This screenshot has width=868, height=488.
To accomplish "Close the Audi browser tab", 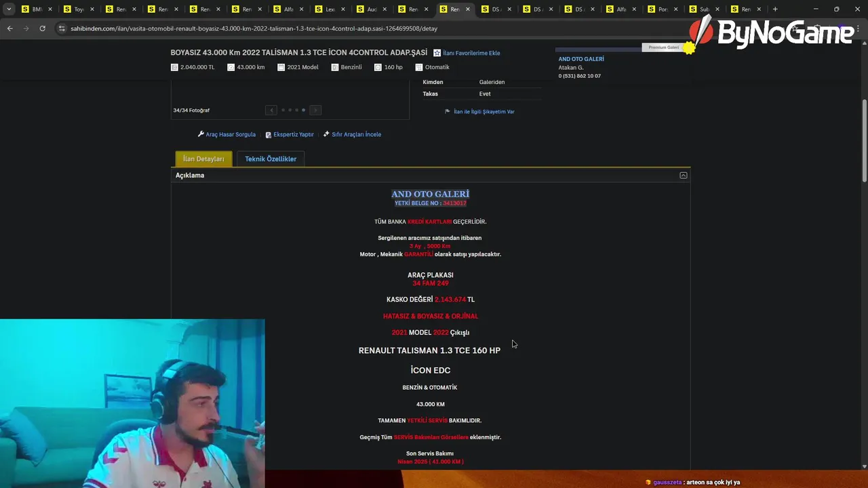I will click(x=384, y=9).
